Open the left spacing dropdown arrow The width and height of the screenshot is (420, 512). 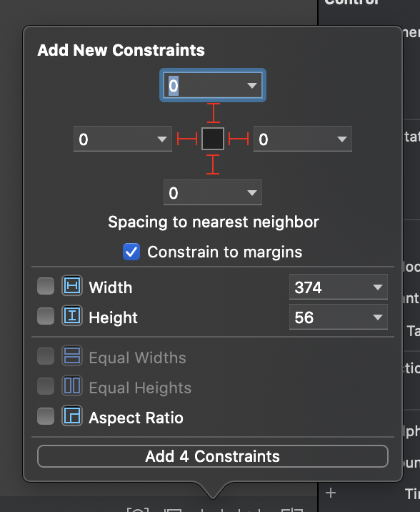[162, 139]
